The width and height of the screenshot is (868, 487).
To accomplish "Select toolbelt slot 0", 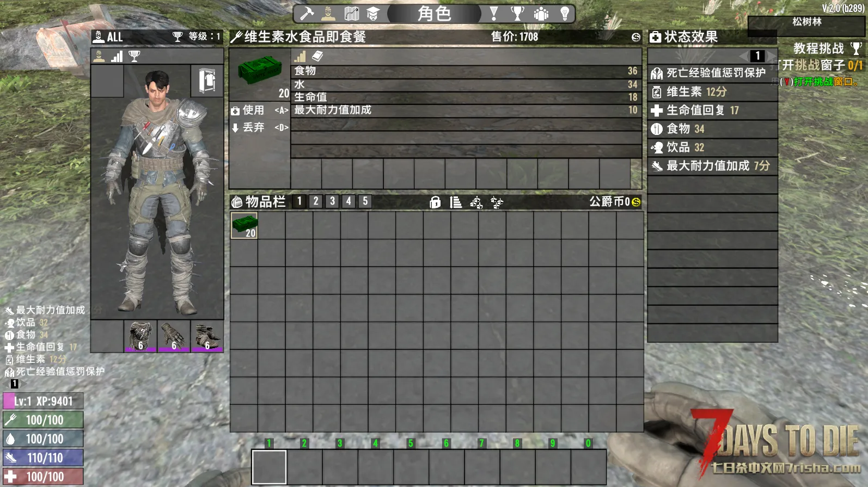I will click(588, 467).
